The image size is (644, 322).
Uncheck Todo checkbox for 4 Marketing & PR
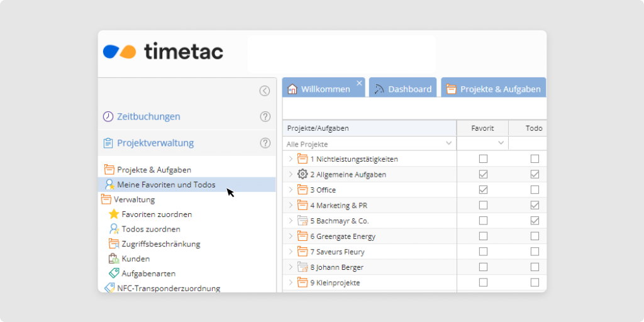[x=535, y=205]
